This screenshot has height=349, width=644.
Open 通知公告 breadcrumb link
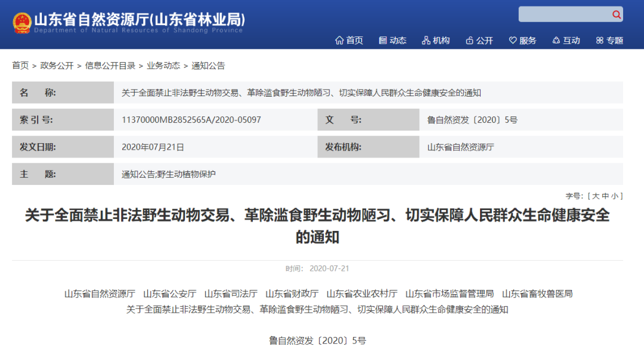click(208, 66)
